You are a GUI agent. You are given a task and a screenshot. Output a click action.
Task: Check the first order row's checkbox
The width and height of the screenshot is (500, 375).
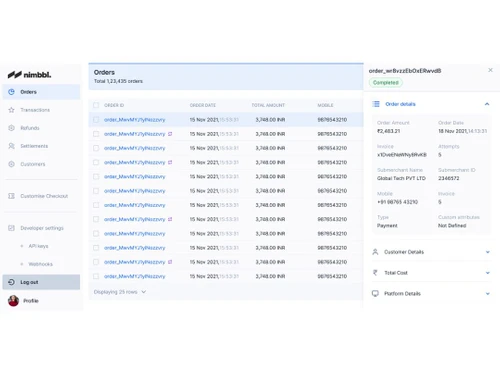point(96,120)
